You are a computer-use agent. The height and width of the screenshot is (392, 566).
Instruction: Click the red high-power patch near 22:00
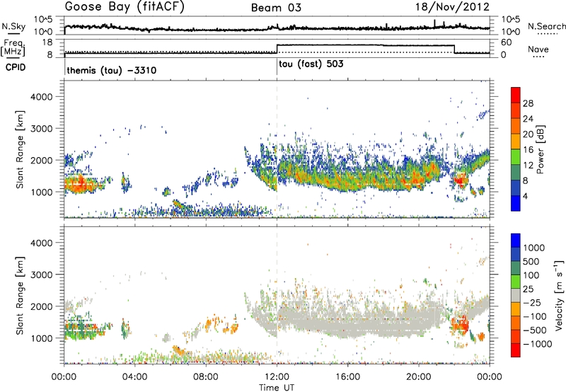(x=461, y=180)
